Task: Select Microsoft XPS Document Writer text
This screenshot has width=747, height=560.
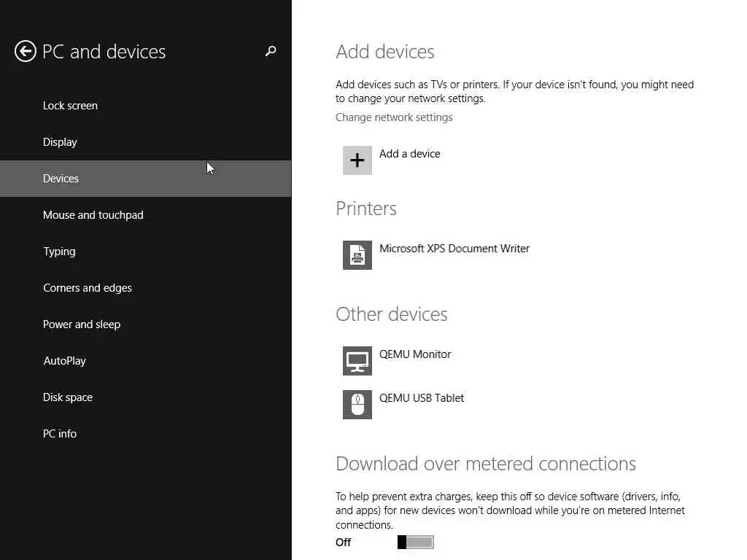Action: (x=454, y=249)
